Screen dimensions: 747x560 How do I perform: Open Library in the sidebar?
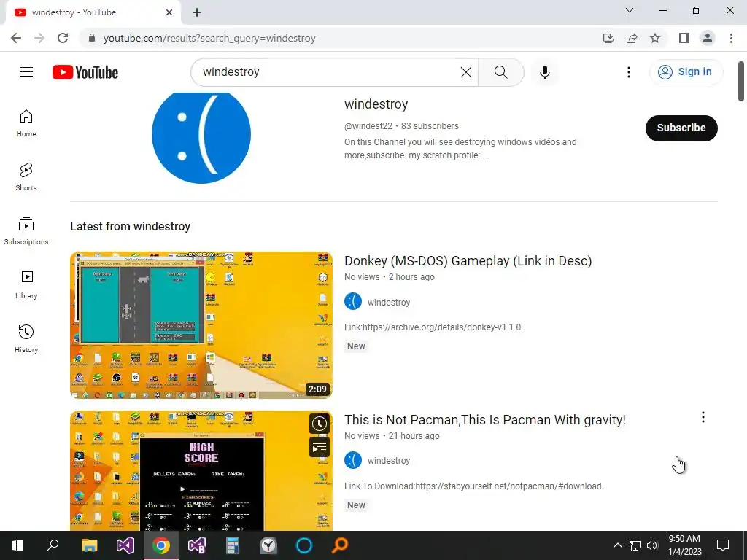click(26, 285)
